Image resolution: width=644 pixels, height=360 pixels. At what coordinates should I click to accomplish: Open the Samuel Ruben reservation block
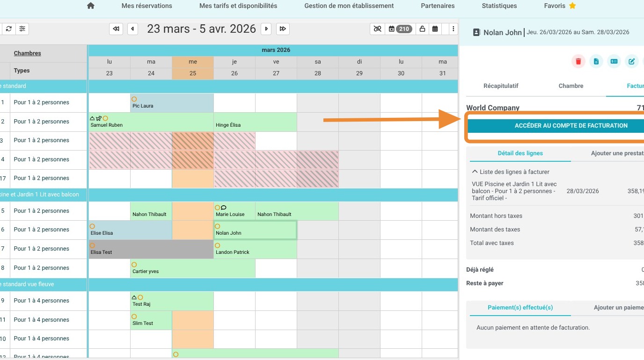point(151,122)
